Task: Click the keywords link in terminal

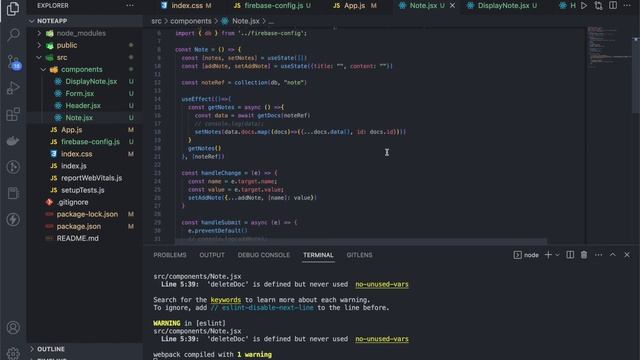Action: (226, 300)
